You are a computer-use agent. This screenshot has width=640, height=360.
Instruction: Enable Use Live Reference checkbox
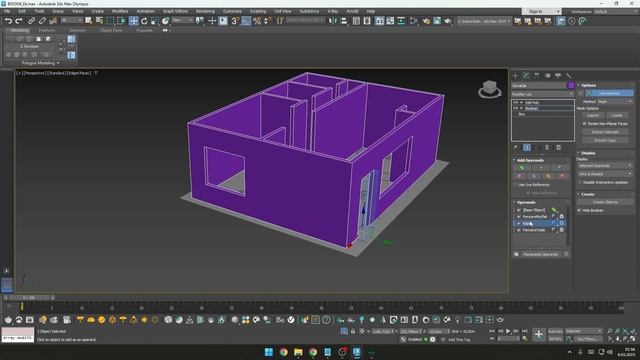point(516,184)
